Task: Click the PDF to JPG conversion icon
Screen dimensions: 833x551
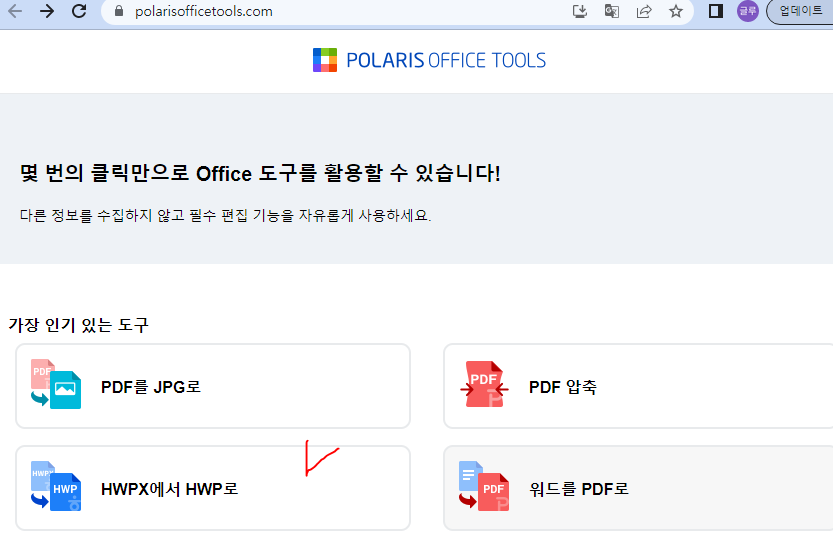Action: [x=56, y=384]
